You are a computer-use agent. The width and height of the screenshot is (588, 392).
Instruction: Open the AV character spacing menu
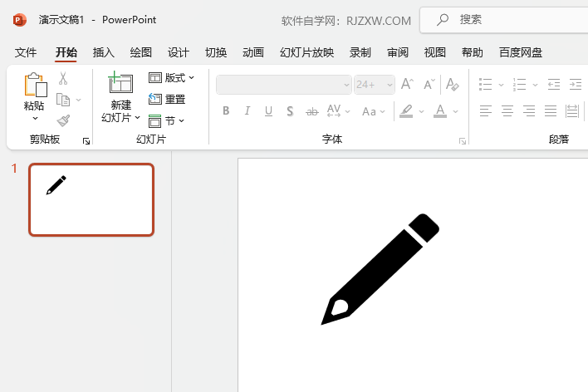[x=338, y=111]
